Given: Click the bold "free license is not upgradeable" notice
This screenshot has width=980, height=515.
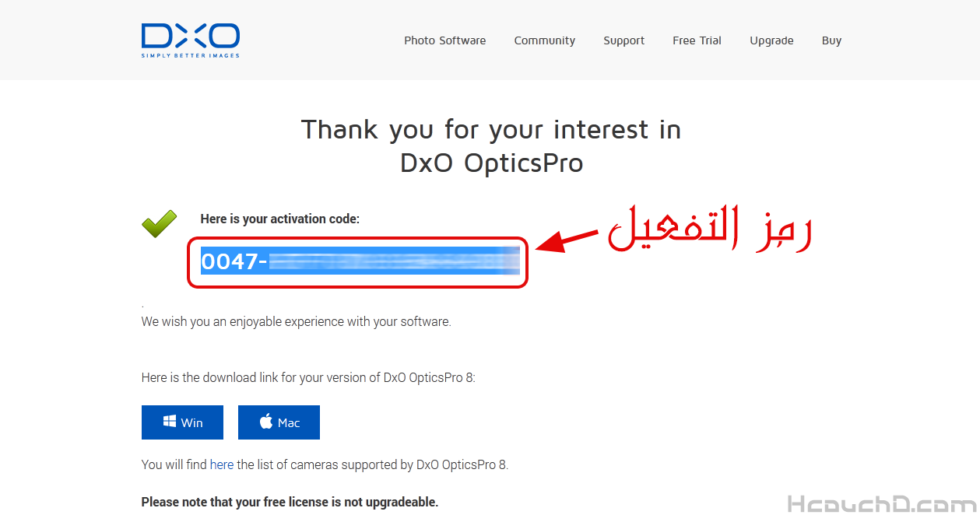Looking at the screenshot, I should tap(290, 502).
